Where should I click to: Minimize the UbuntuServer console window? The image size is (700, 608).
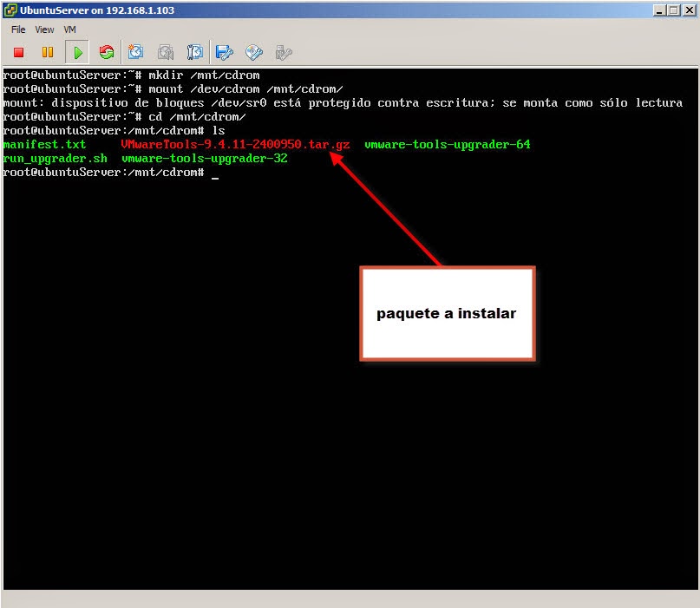(x=659, y=10)
